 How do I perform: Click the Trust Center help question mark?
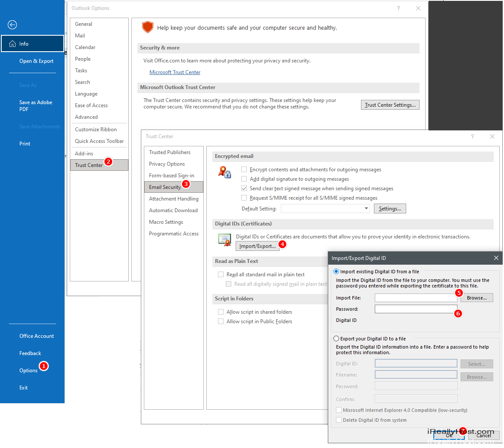(x=473, y=136)
